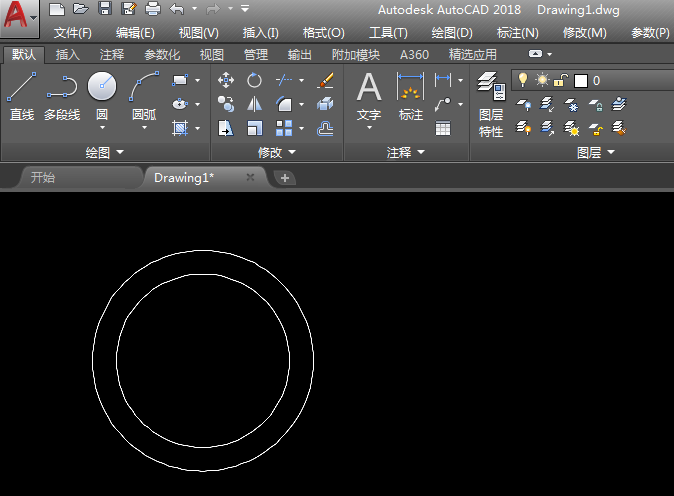Image resolution: width=674 pixels, height=496 pixels.
Task: Open the 文件(F) menu
Action: [73, 33]
